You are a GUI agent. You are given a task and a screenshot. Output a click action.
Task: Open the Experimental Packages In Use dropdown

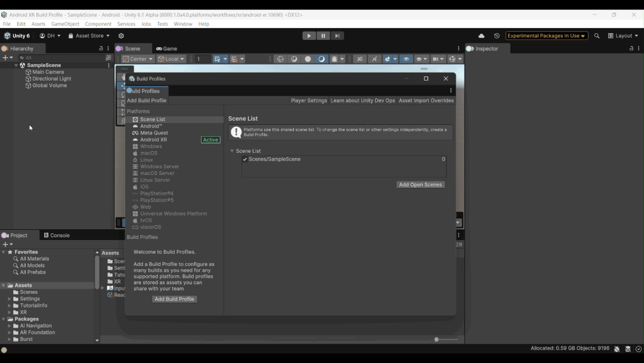point(546,36)
